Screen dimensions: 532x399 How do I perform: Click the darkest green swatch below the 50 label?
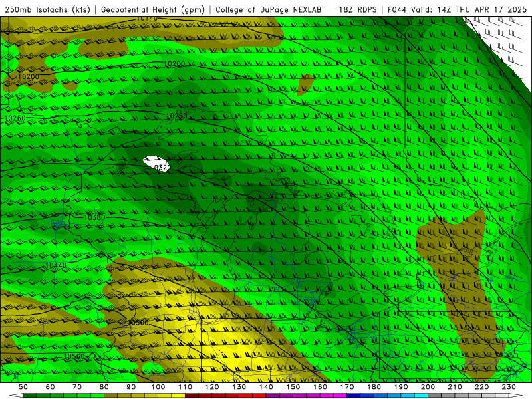tap(30, 396)
